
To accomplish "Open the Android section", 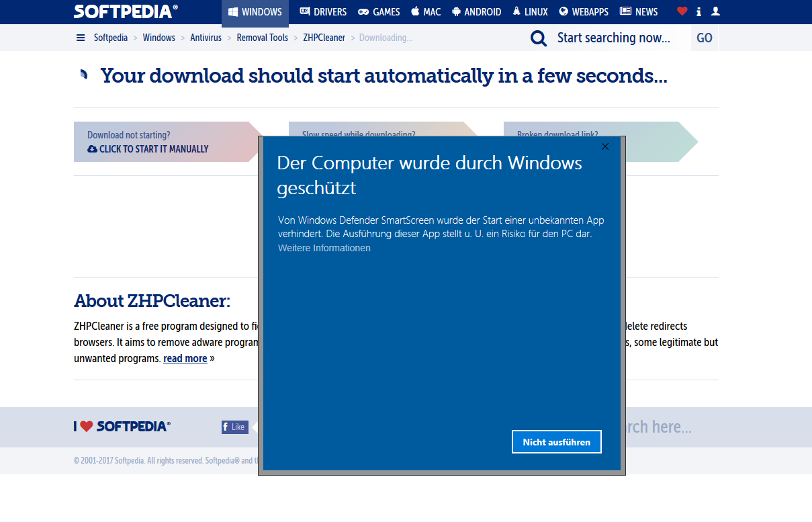I will pyautogui.click(x=477, y=12).
